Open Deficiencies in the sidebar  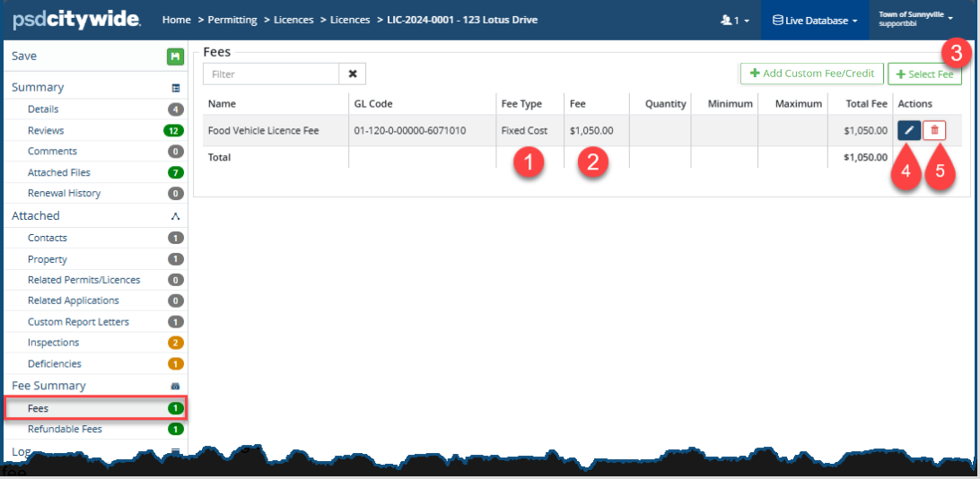coord(55,363)
